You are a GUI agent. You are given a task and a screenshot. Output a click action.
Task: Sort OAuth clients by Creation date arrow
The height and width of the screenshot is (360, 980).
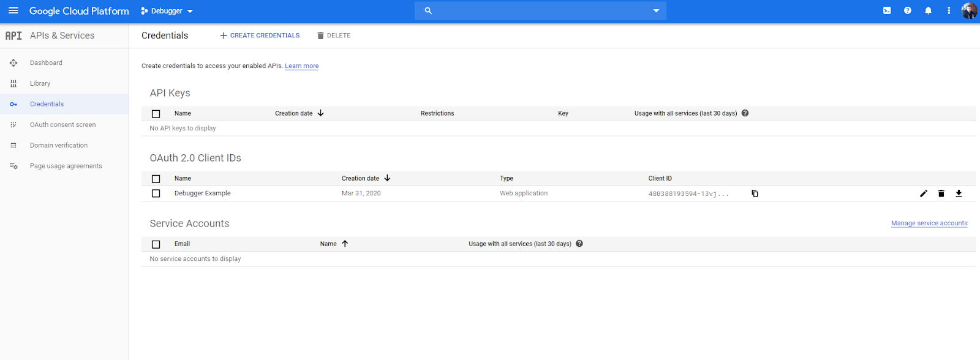pyautogui.click(x=387, y=178)
